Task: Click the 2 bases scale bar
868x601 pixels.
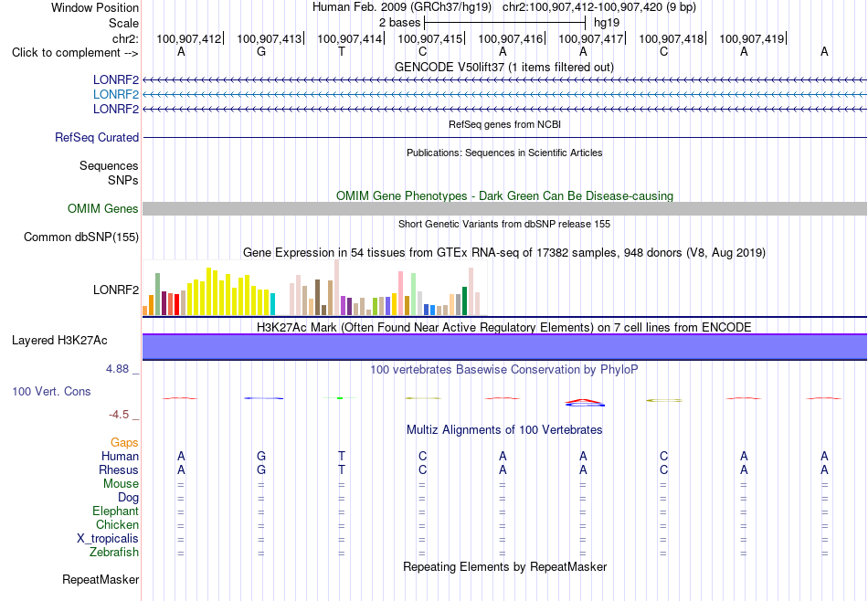Action: pyautogui.click(x=504, y=23)
